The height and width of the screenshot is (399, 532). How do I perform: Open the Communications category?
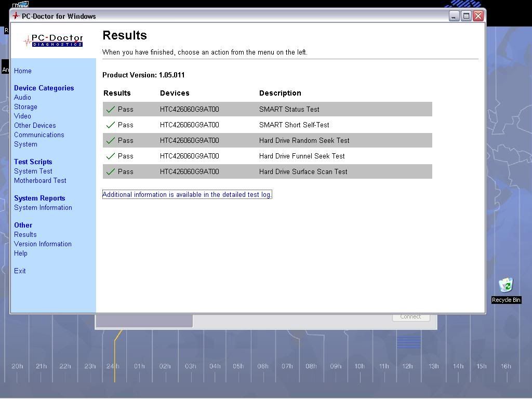(39, 135)
